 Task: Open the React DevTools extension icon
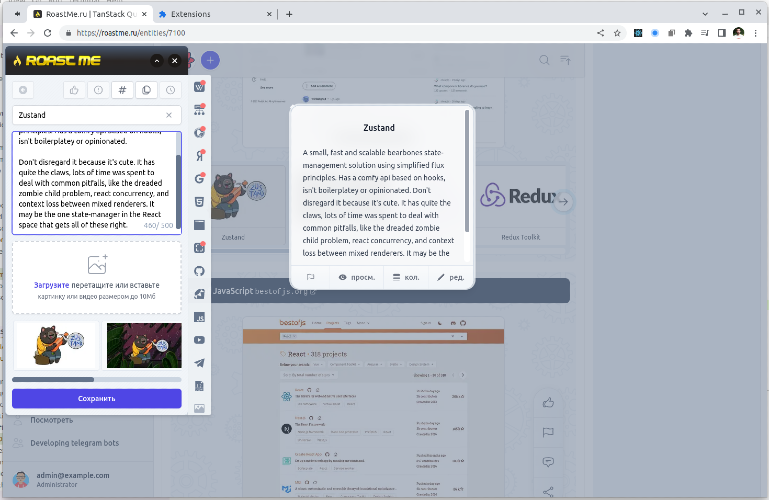point(638,33)
